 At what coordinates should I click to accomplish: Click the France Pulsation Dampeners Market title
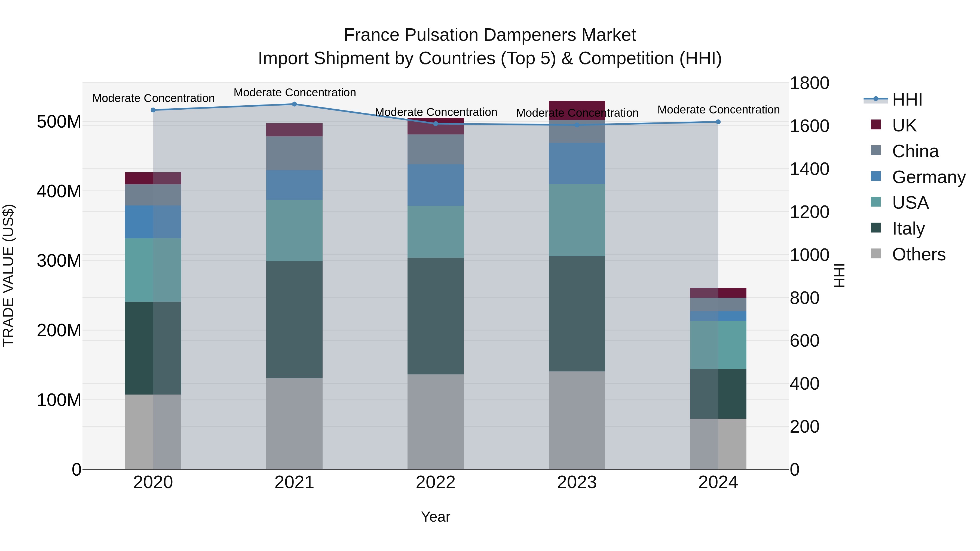coord(490,35)
